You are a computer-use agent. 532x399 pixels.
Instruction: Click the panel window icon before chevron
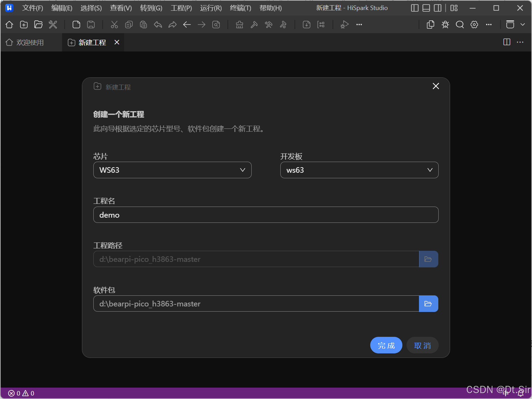coord(510,25)
